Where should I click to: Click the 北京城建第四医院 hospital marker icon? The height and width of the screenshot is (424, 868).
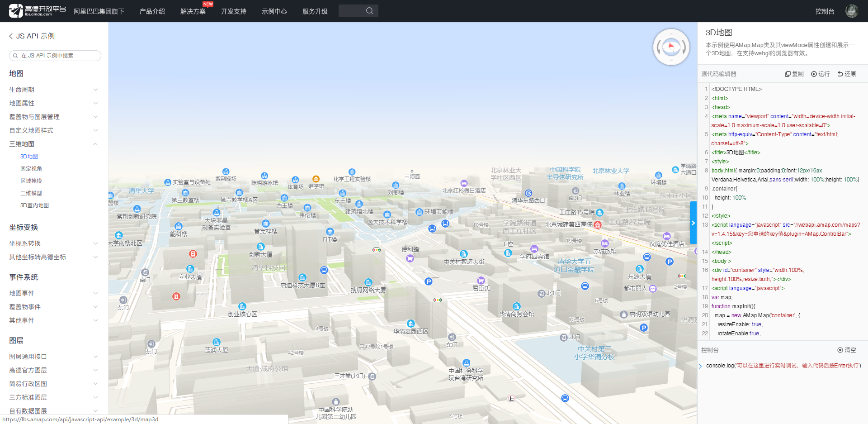point(598,225)
